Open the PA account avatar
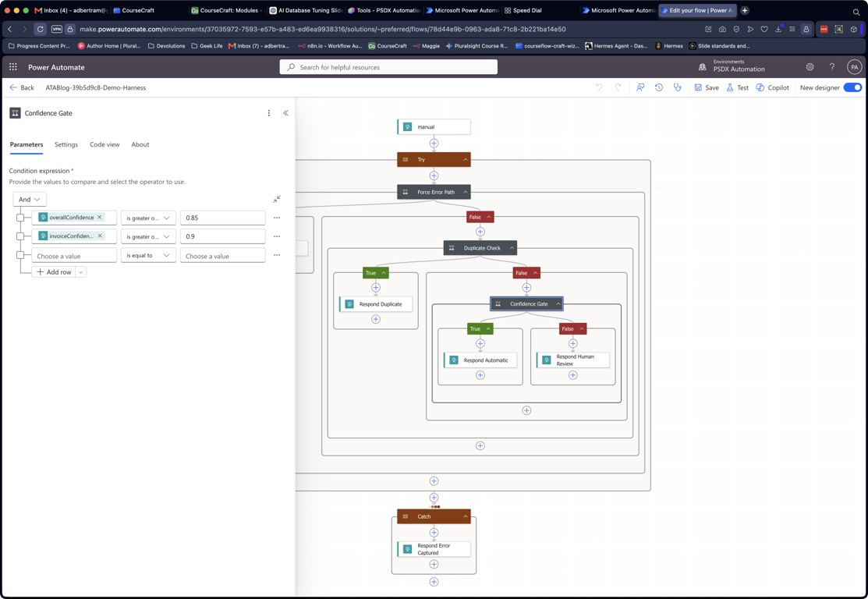 click(x=854, y=67)
